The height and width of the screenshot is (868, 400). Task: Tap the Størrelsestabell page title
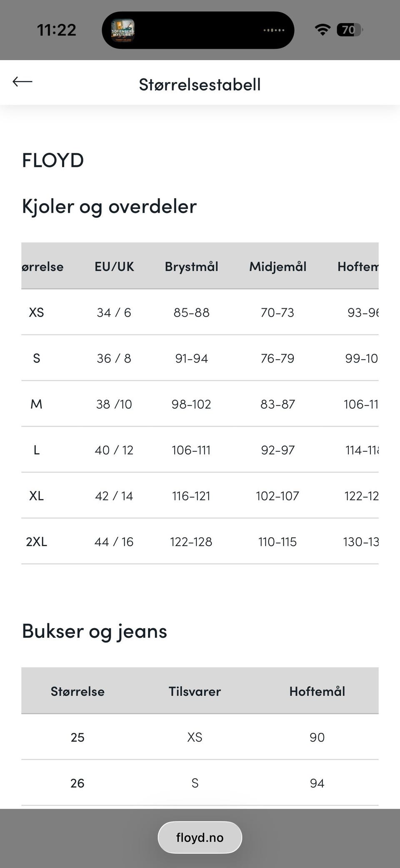(200, 84)
